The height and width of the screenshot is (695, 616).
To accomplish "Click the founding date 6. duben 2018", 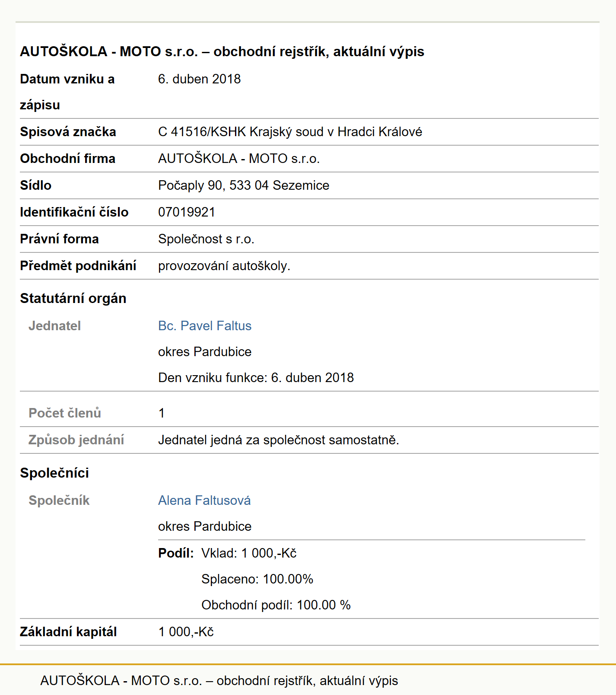I will [x=199, y=79].
